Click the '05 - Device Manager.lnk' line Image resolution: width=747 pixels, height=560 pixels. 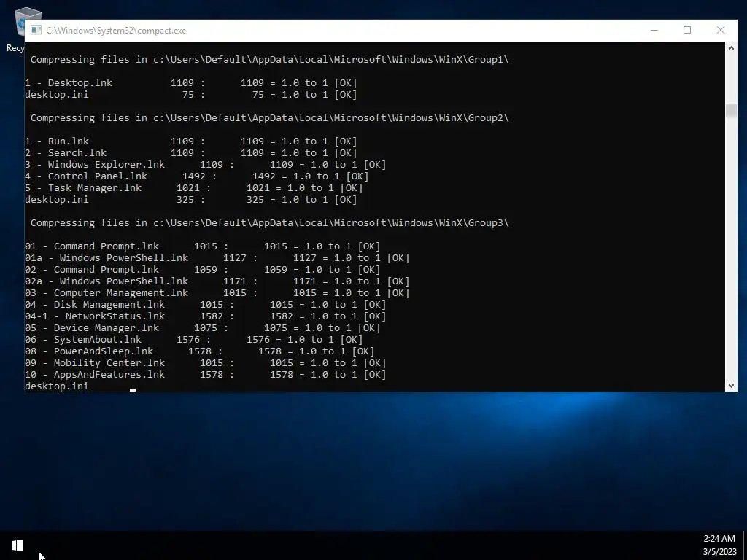pos(203,327)
